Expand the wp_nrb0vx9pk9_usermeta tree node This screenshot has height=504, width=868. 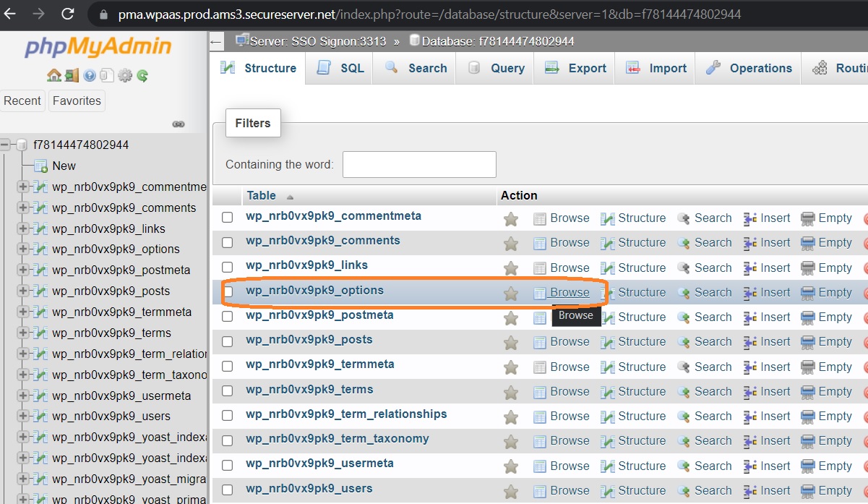coord(23,396)
